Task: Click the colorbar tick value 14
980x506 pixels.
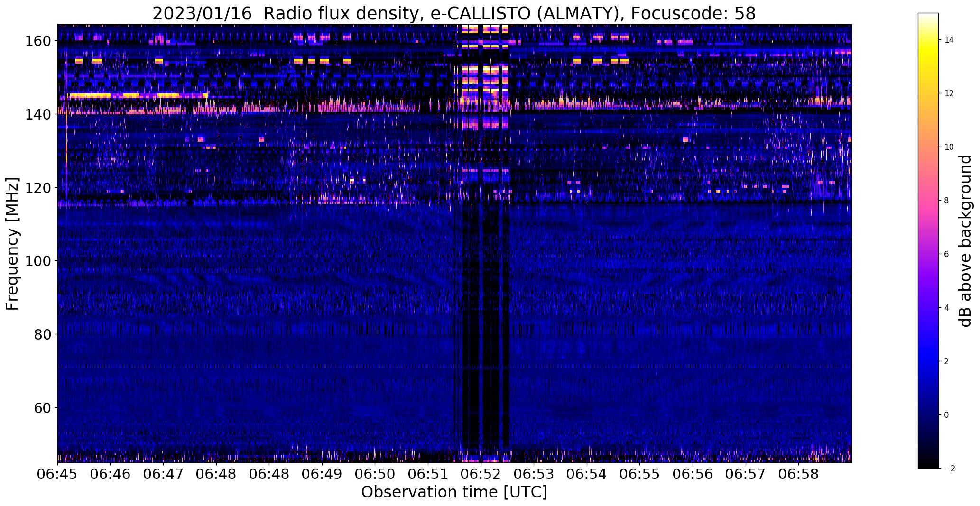Action: pos(949,40)
